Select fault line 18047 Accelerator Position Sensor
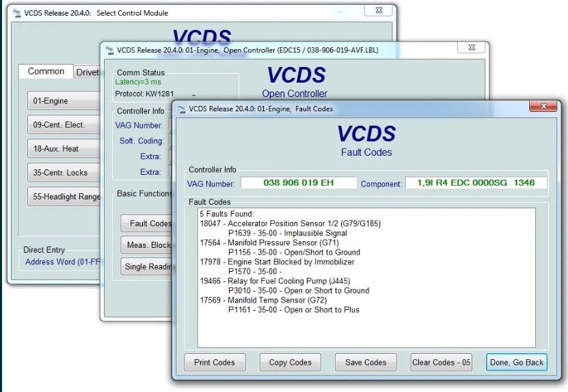Viewport: 568px width, 392px height. [290, 224]
